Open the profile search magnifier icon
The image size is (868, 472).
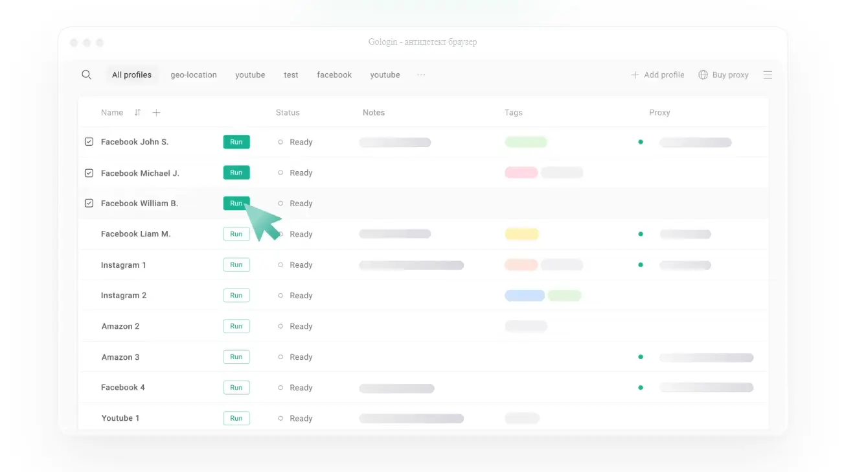(86, 75)
